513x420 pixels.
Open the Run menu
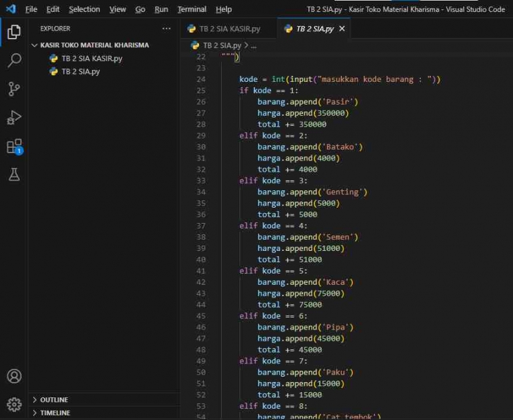pyautogui.click(x=161, y=9)
